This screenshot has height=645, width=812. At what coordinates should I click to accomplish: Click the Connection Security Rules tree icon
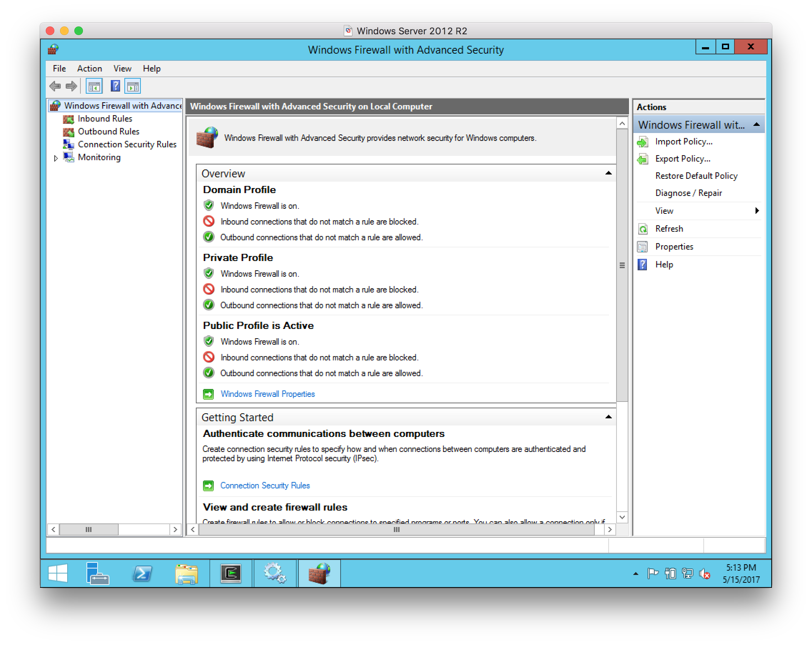point(68,145)
